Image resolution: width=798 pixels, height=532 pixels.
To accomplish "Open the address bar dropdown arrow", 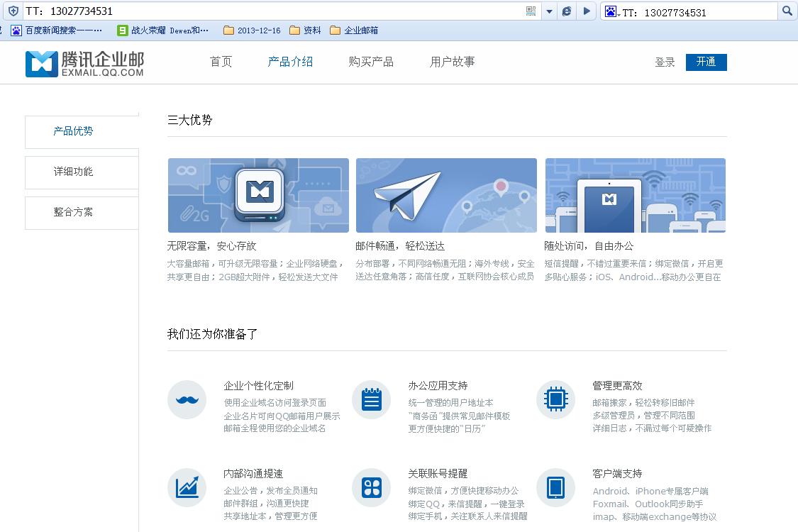I will [549, 11].
